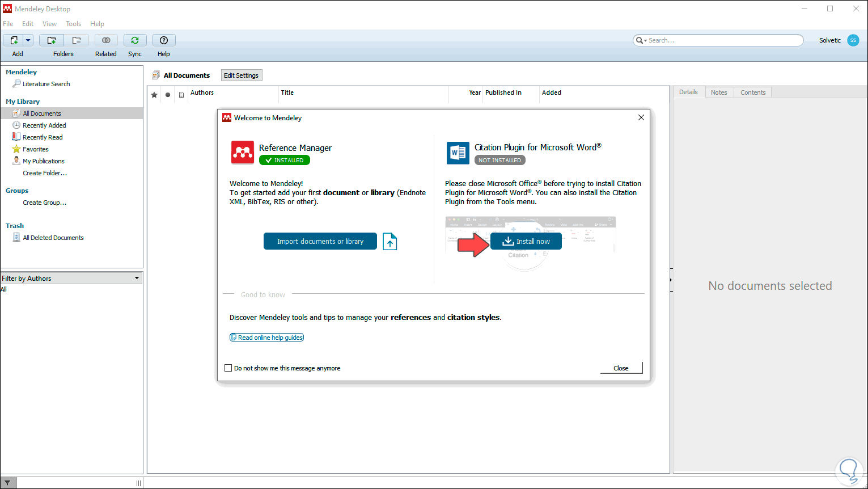Click the Solvetic account name
Image resolution: width=868 pixels, height=489 pixels.
830,40
